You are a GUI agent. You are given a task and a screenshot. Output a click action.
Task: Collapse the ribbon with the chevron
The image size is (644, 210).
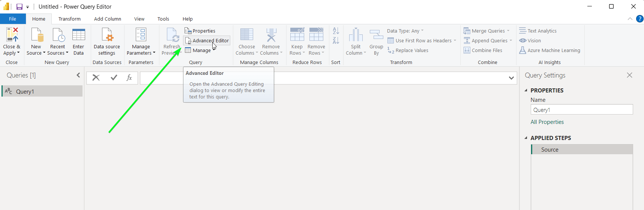(630, 19)
